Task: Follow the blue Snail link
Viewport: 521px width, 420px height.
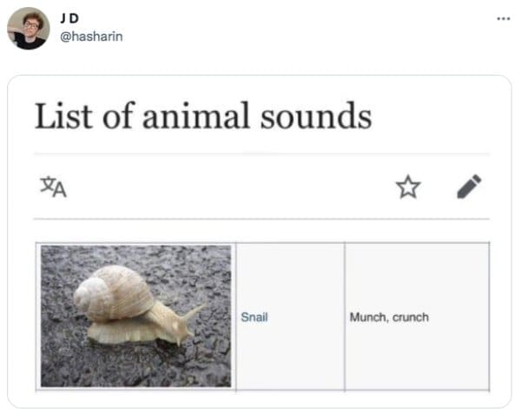Action: (254, 318)
